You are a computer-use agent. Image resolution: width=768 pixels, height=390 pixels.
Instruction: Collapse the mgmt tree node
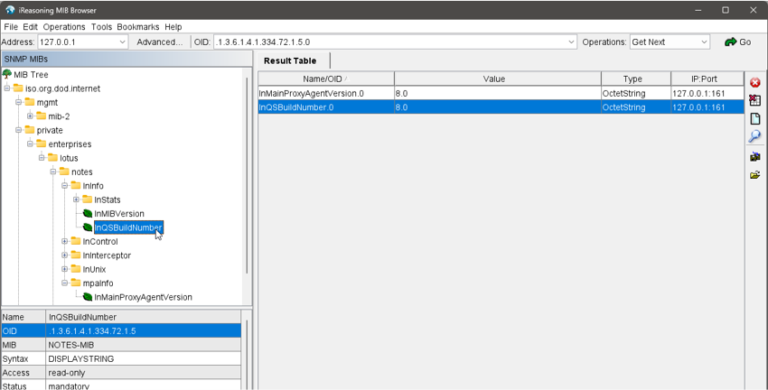(x=18, y=102)
